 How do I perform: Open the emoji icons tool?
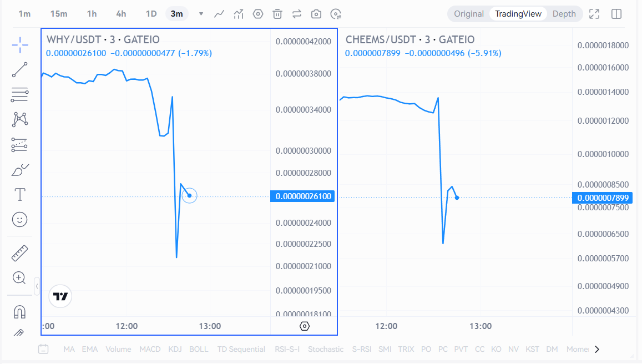(20, 220)
